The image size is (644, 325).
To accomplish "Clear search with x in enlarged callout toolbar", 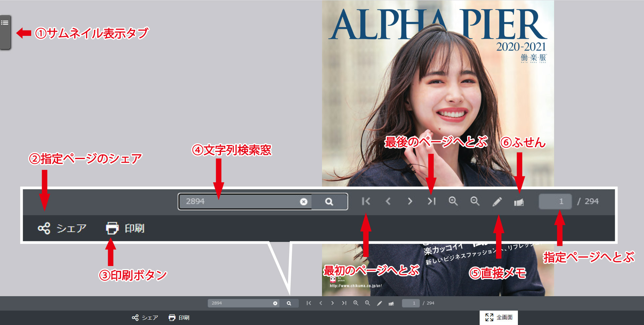I will point(304,202).
